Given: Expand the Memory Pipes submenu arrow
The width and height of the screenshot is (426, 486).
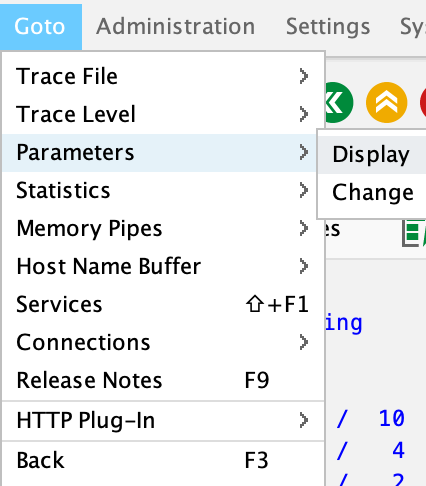Looking at the screenshot, I should click(x=303, y=228).
